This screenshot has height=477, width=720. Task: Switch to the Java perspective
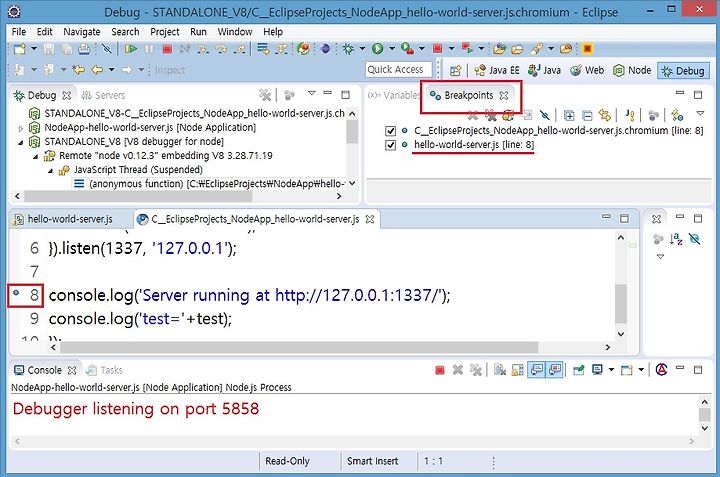(x=545, y=70)
